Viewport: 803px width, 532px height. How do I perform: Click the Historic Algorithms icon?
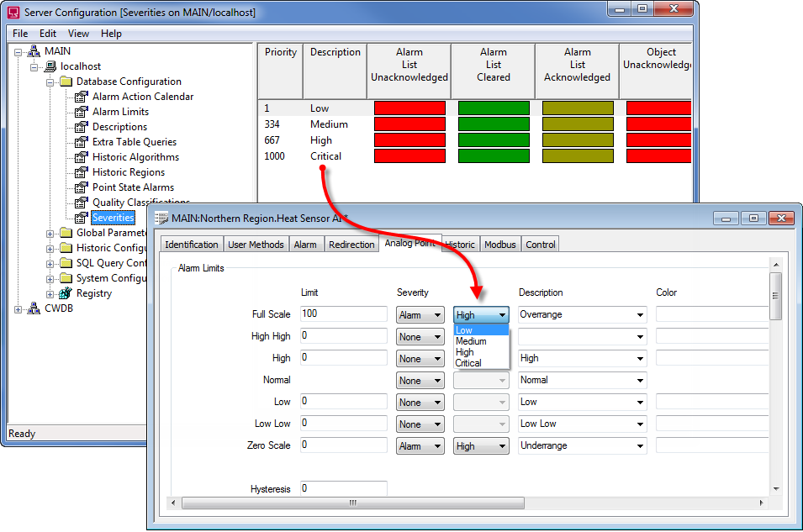coord(82,157)
